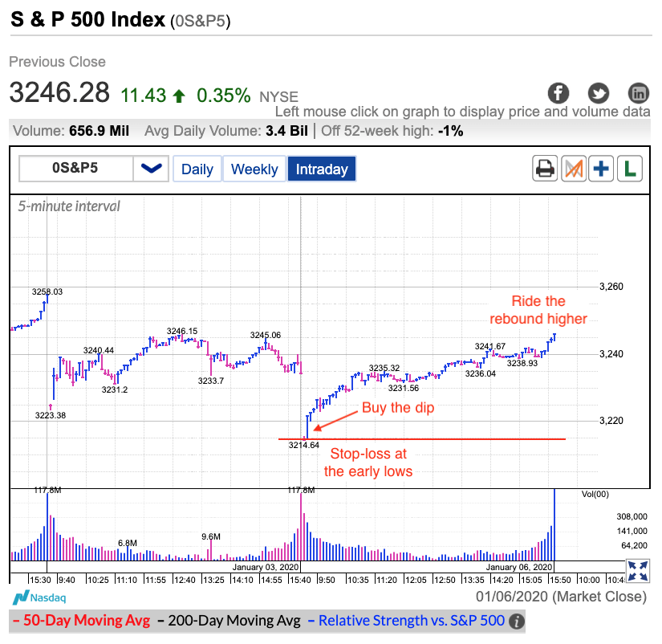Click the Nasdaq logo
Screen dimensions: 662x644
39,598
